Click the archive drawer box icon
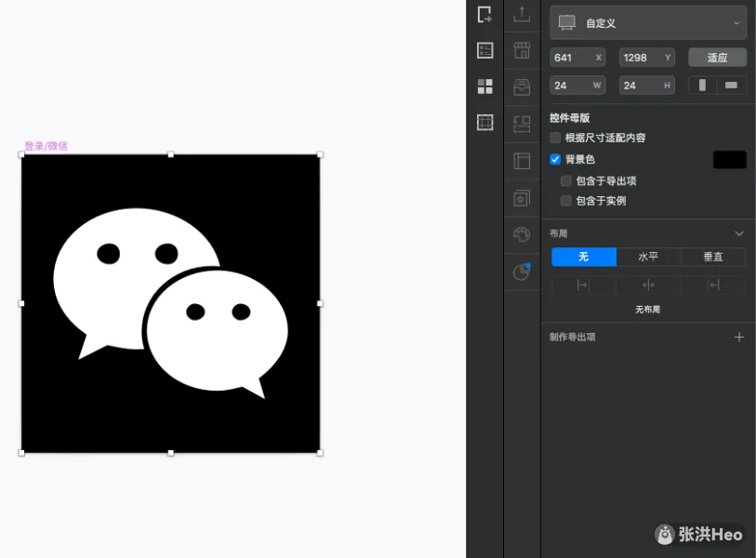The height and width of the screenshot is (558, 756). [522, 86]
